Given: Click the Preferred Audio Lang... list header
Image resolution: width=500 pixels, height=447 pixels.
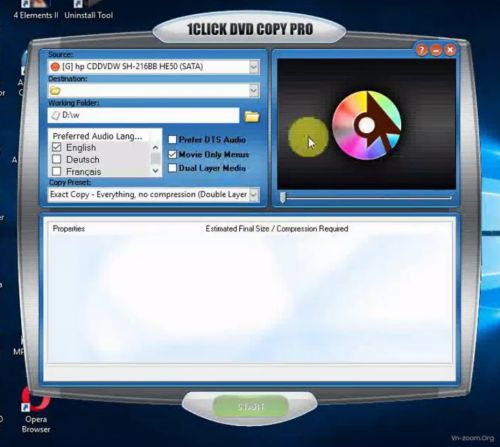Looking at the screenshot, I should pyautogui.click(x=97, y=136).
